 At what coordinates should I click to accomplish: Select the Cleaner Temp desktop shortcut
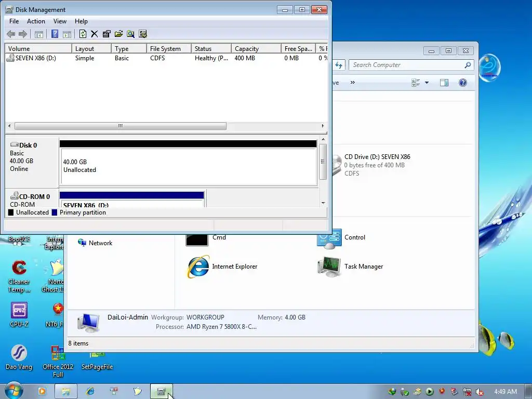[19, 277]
